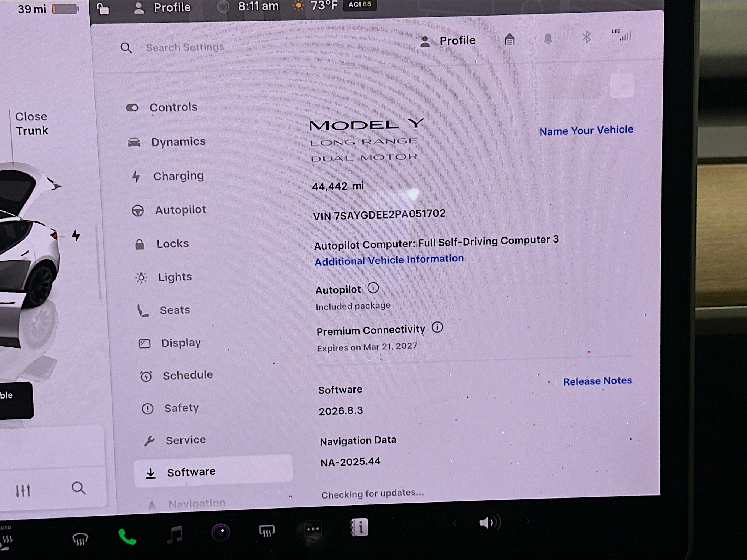The height and width of the screenshot is (560, 747).
Task: Open Profile in the top status bar
Action: coord(162,7)
